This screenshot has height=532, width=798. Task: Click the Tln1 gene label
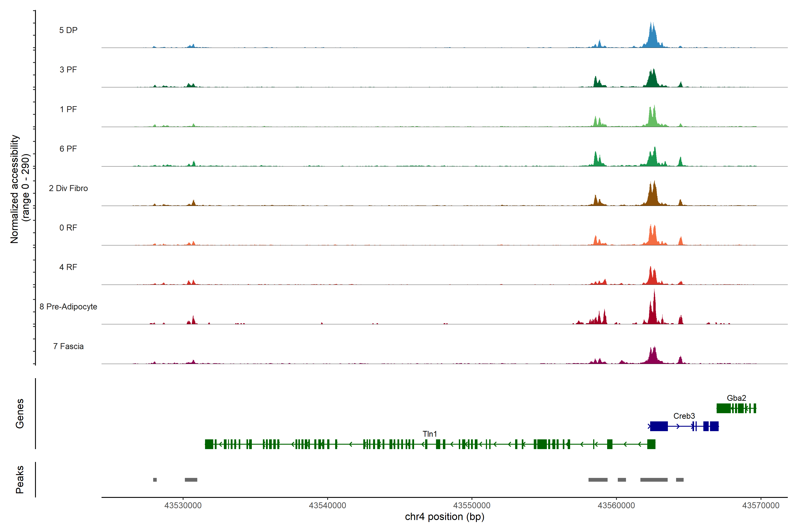[430, 434]
